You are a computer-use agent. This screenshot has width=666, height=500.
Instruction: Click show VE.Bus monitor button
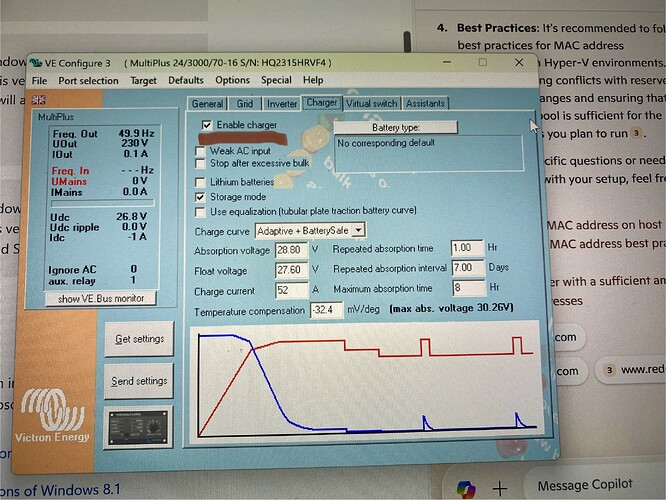[x=101, y=299]
